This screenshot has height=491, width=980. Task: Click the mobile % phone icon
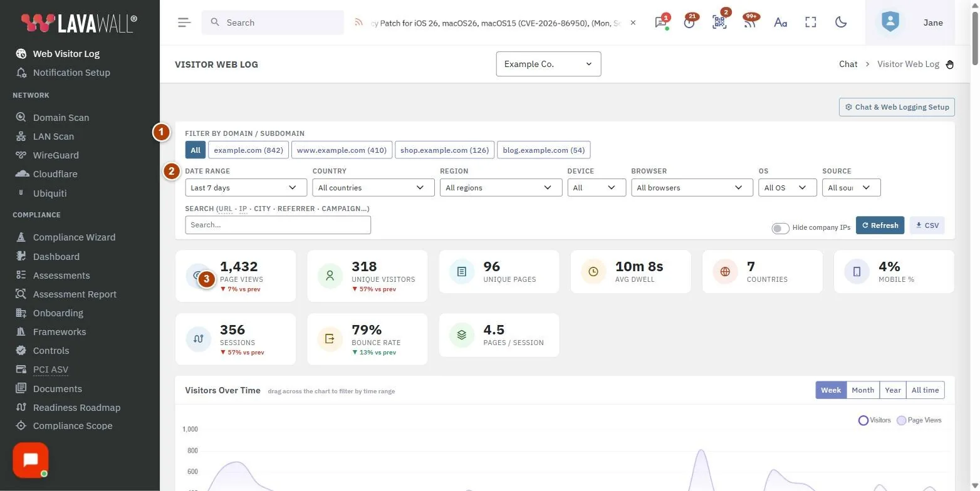(857, 272)
